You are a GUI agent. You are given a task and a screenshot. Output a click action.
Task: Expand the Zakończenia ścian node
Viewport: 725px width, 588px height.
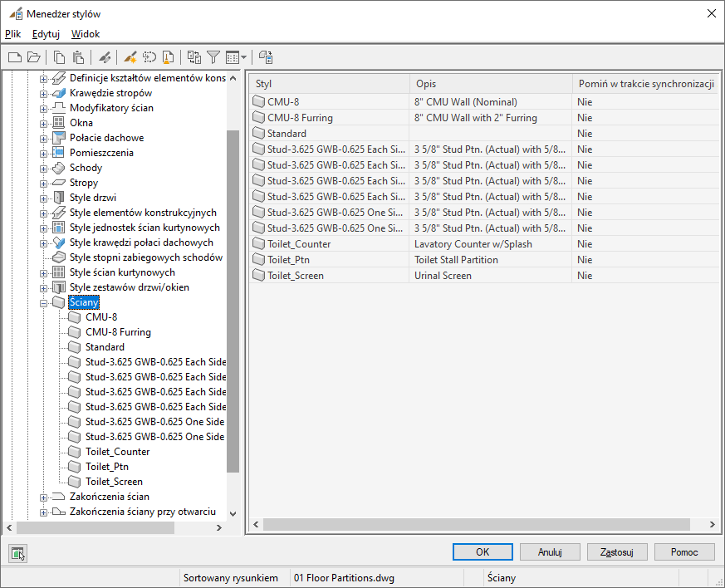coord(43,497)
